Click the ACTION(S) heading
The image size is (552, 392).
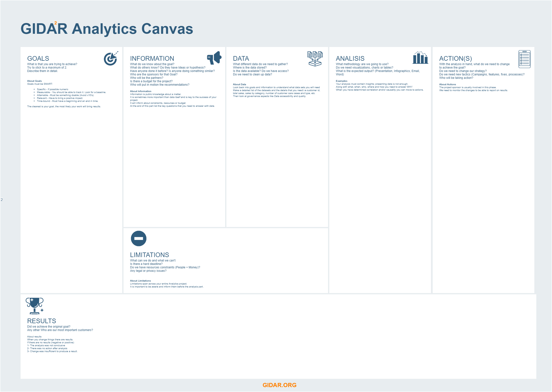pyautogui.click(x=456, y=59)
